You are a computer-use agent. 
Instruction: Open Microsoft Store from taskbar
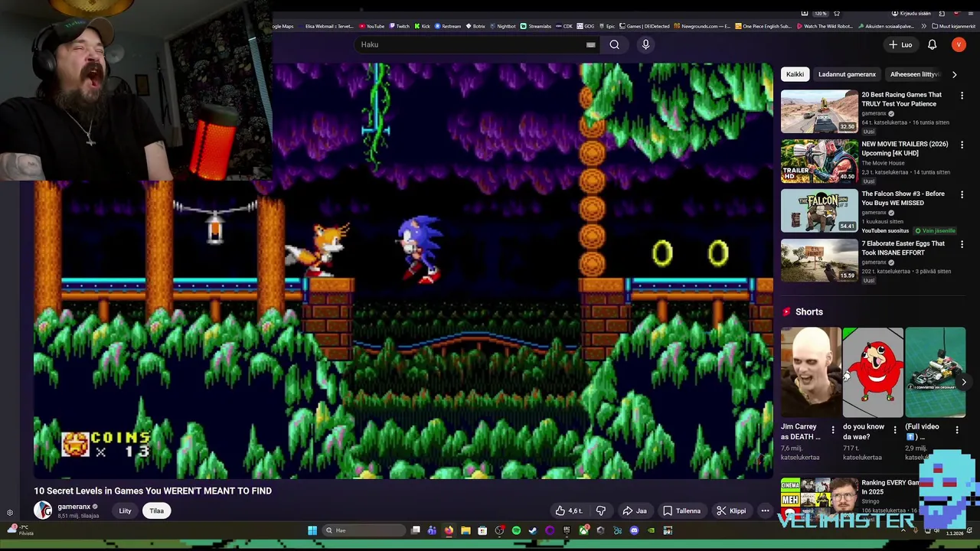click(x=482, y=530)
